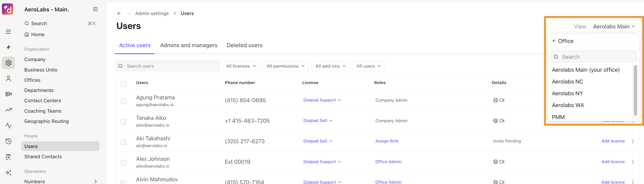
Task: Open the person profile icon in rail
Action: (x=8, y=78)
